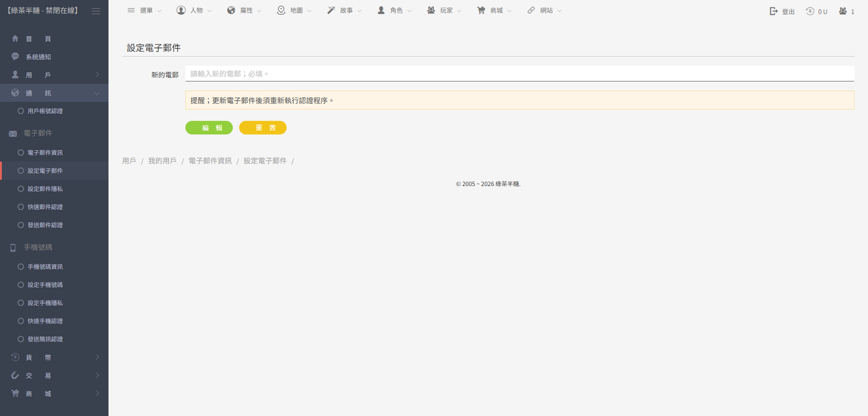Open the currency balance icon 0 U
The height and width of the screenshot is (416, 868).
[810, 11]
